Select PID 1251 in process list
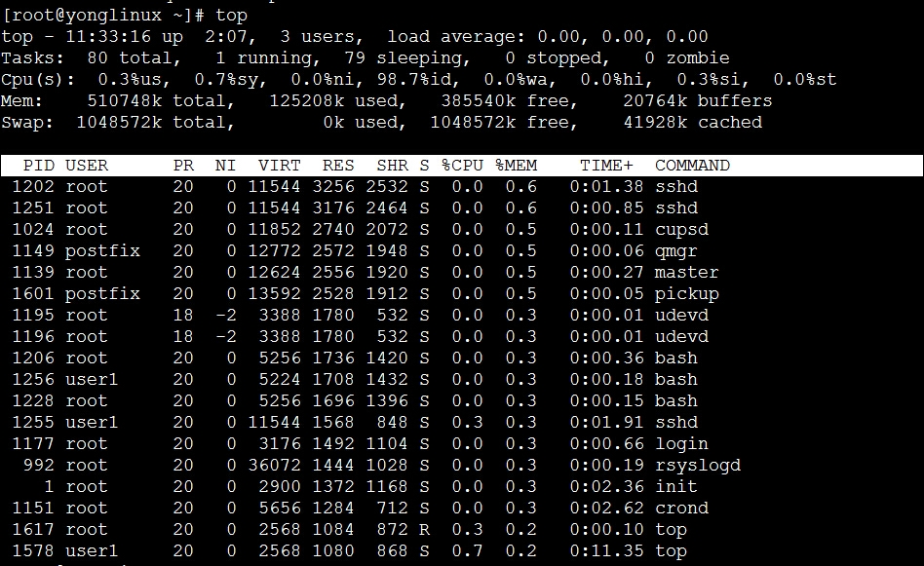The width and height of the screenshot is (924, 566). 33,208
